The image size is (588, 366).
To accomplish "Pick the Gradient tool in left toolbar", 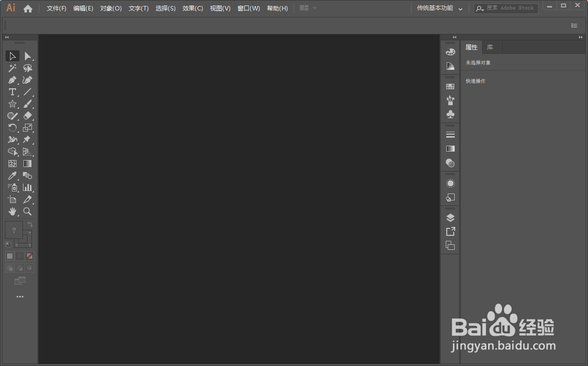I will pyautogui.click(x=27, y=164).
